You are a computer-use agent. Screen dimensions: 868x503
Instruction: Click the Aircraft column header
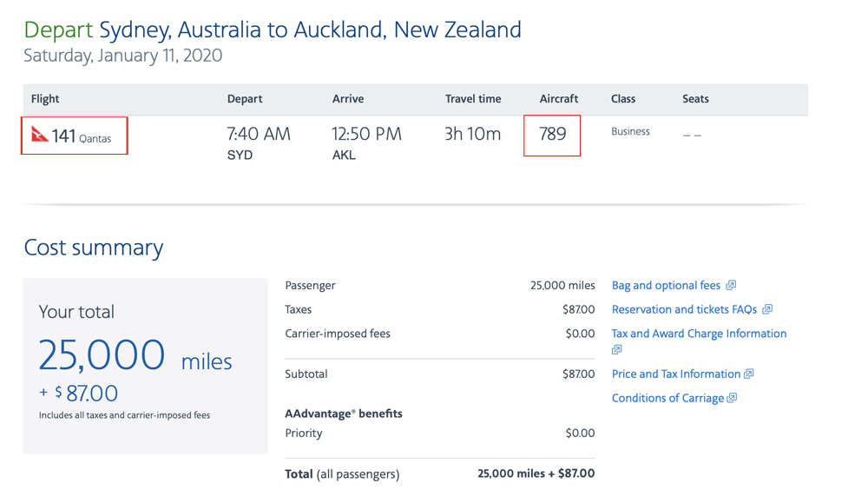tap(558, 99)
